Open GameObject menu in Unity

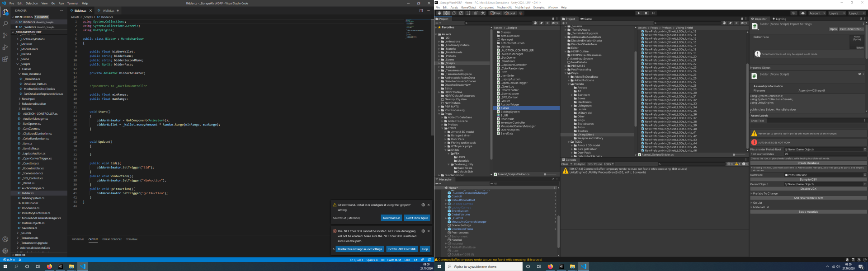468,8
